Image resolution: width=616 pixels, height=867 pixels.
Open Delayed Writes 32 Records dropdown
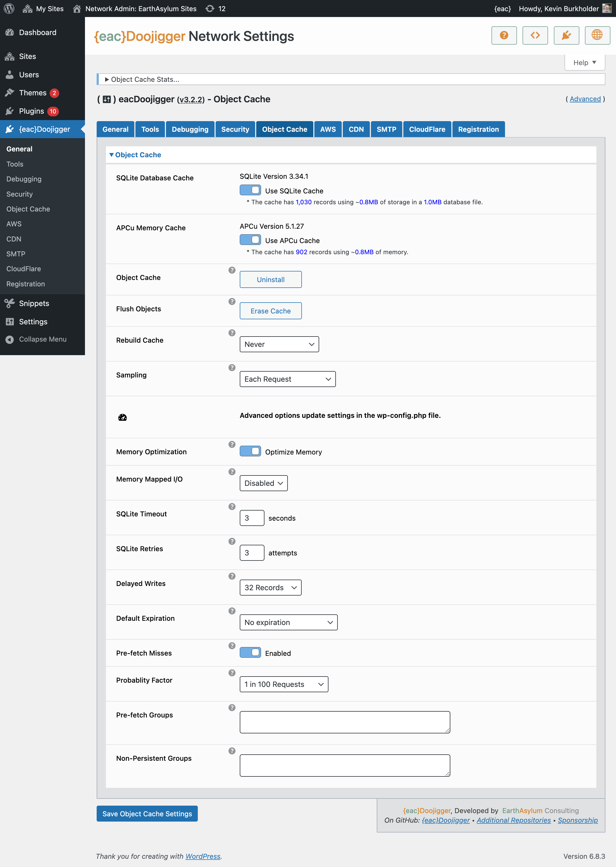click(x=271, y=587)
